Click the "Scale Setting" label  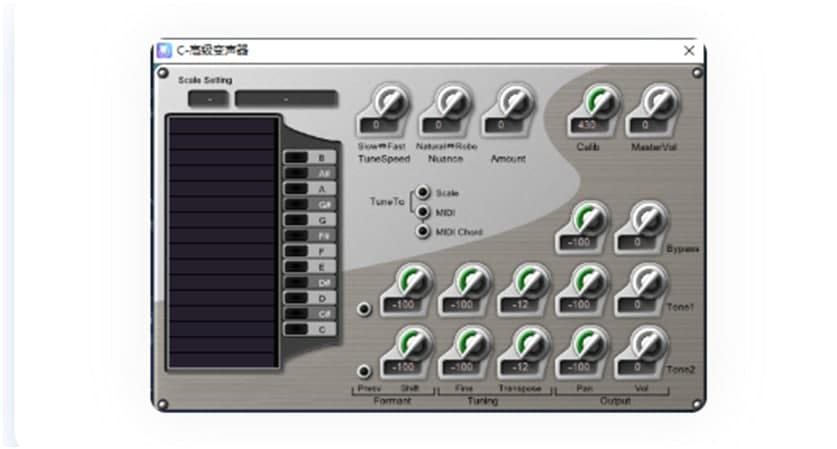point(205,80)
